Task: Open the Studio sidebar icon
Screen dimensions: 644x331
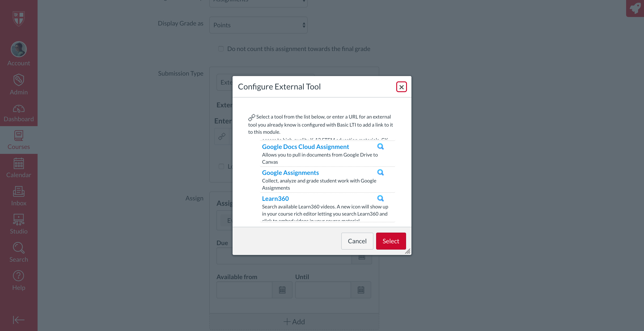Action: (19, 224)
